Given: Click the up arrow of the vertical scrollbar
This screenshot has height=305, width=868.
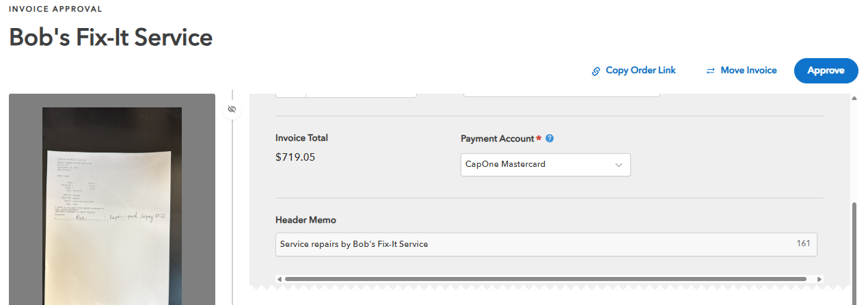Looking at the screenshot, I should click(854, 98).
